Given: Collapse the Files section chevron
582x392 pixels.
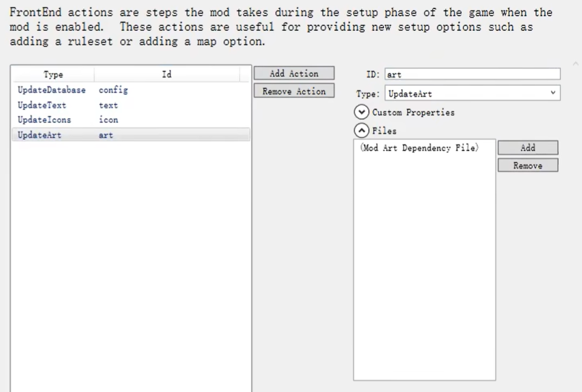Looking at the screenshot, I should click(x=362, y=131).
